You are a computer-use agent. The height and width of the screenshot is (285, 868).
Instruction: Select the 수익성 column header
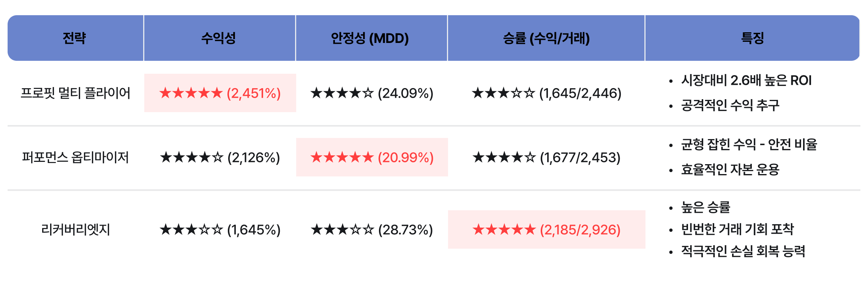[x=219, y=38]
